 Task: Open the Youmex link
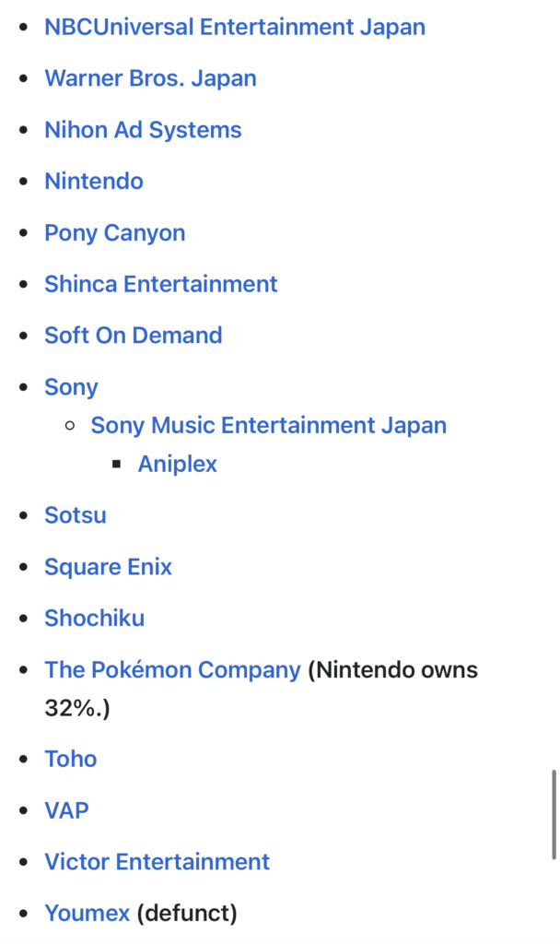(x=87, y=914)
